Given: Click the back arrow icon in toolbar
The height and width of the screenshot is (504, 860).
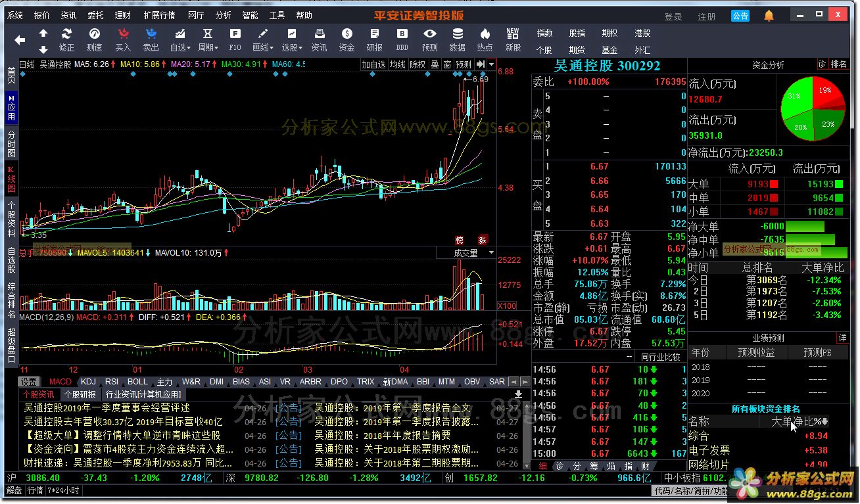Looking at the screenshot, I should point(20,40).
